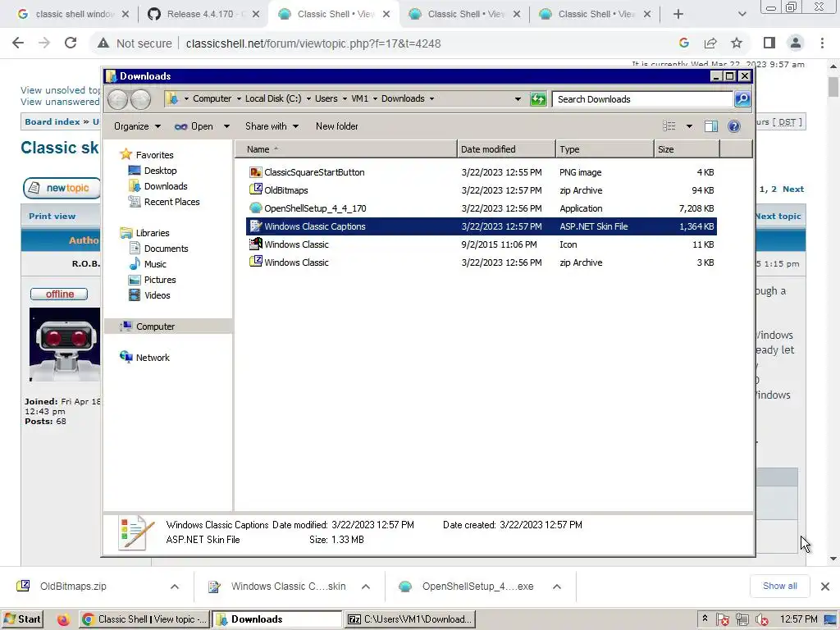Image resolution: width=840 pixels, height=630 pixels.
Task: Click the Chrome address bar URL
Action: point(313,43)
